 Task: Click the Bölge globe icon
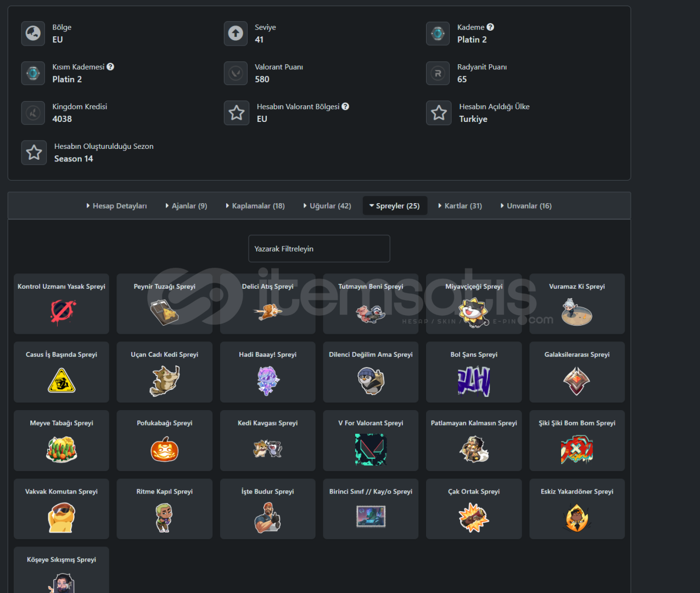33,33
